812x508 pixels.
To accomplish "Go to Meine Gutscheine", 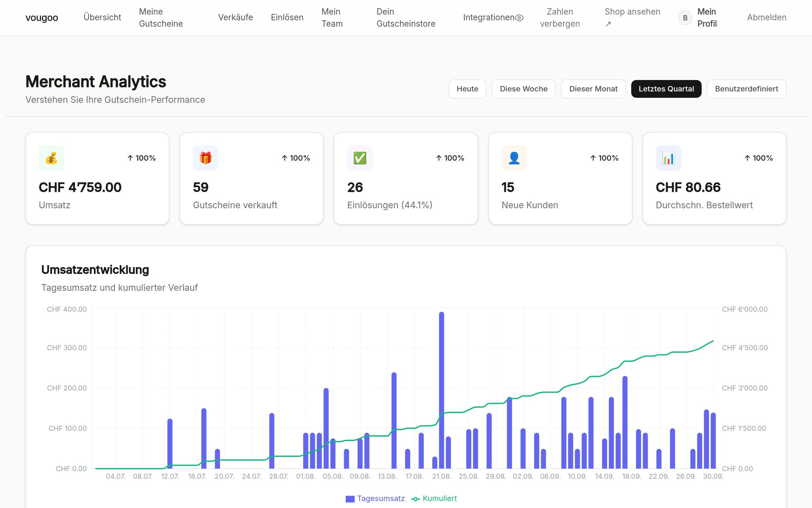I will [161, 18].
